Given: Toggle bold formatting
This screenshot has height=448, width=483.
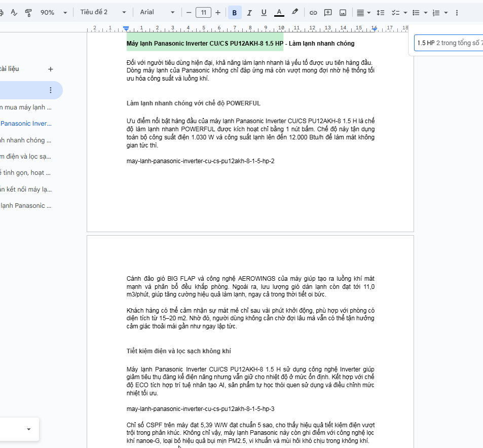Looking at the screenshot, I should 235,13.
